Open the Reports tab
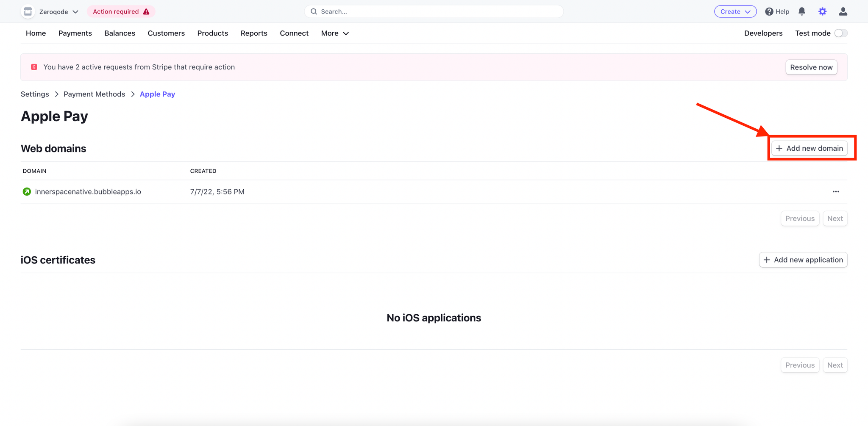This screenshot has height=426, width=868. click(x=254, y=33)
